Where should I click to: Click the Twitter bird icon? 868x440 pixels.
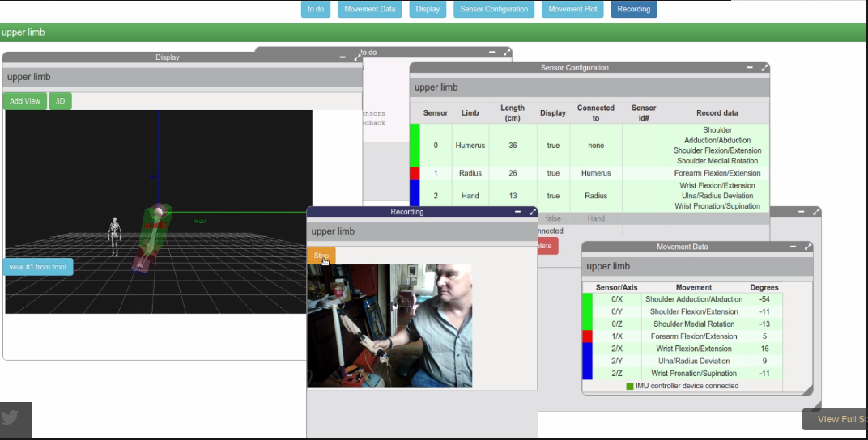(x=11, y=417)
